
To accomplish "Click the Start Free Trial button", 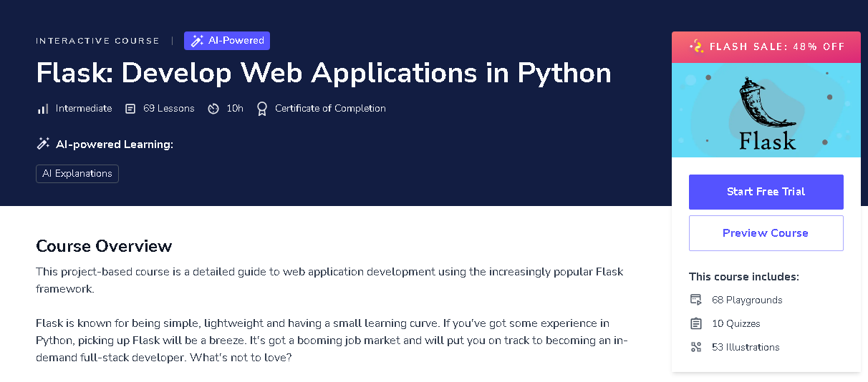I will pyautogui.click(x=766, y=192).
